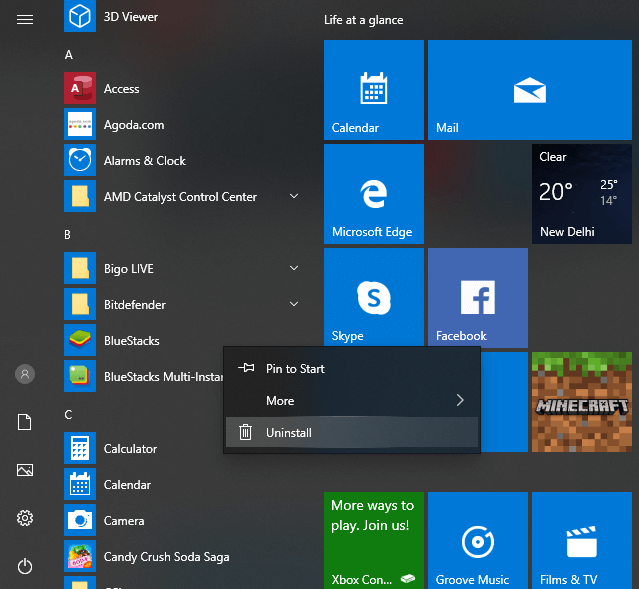Click the Power icon in sidebar
The width and height of the screenshot is (639, 589).
pos(25,566)
